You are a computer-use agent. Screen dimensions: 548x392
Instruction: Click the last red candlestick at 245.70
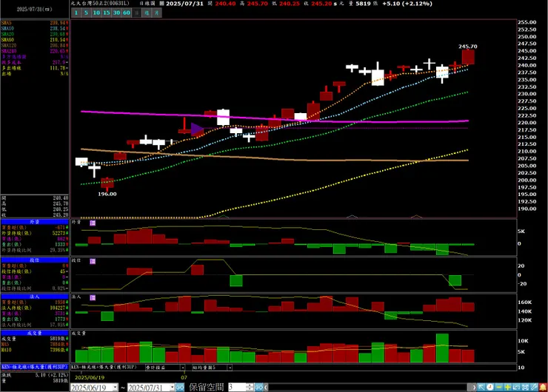coord(468,57)
